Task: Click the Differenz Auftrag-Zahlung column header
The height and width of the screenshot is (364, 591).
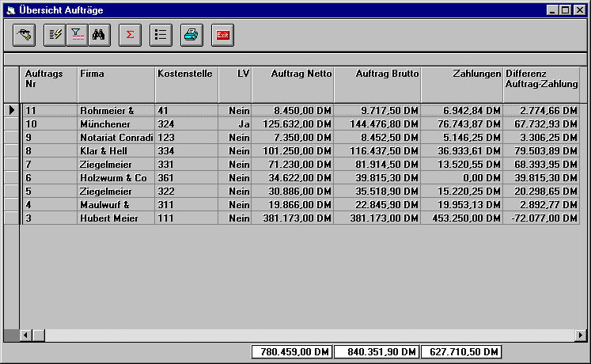Action: point(541,85)
